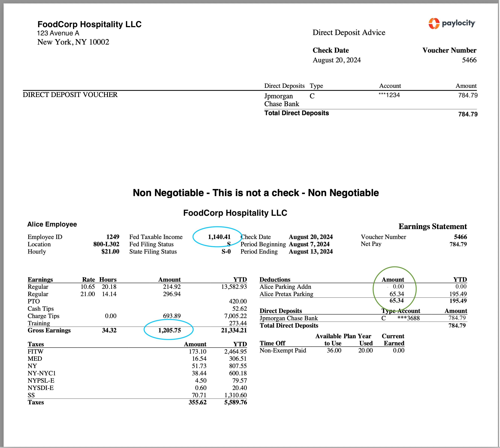Click the Employee ID value 1249
This screenshot has height=448, width=500.
click(x=113, y=237)
